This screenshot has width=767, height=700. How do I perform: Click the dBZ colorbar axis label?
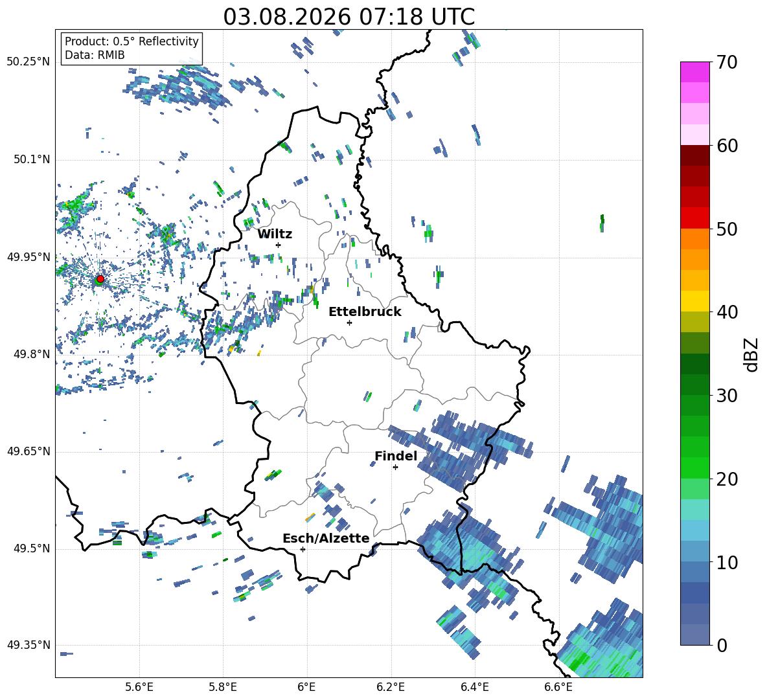(x=752, y=354)
